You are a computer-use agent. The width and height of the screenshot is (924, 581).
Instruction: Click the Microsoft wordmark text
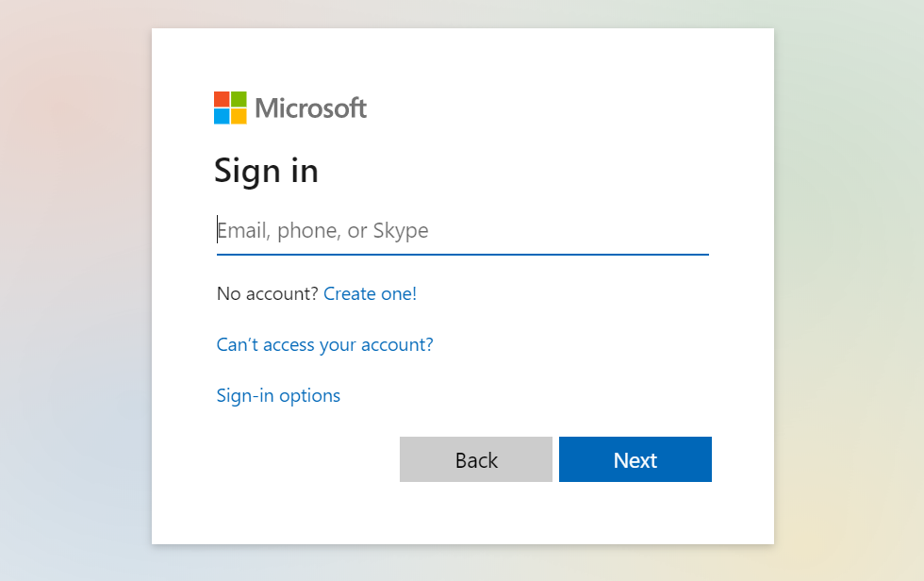(310, 108)
